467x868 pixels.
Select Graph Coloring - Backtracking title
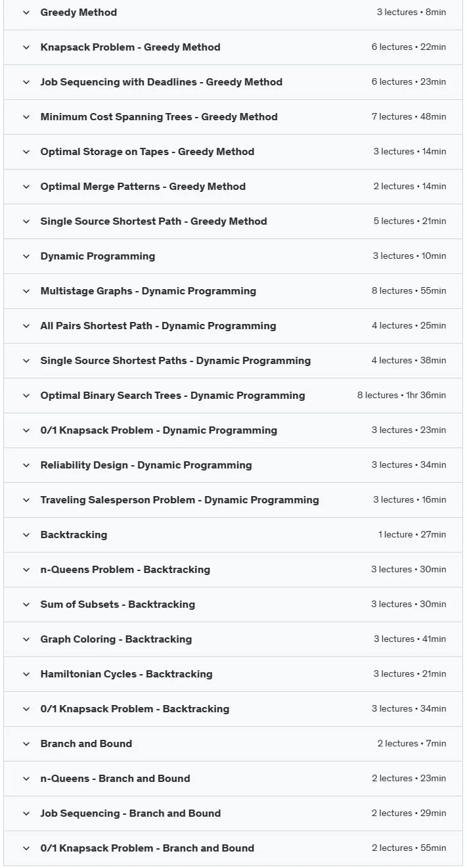tap(116, 639)
